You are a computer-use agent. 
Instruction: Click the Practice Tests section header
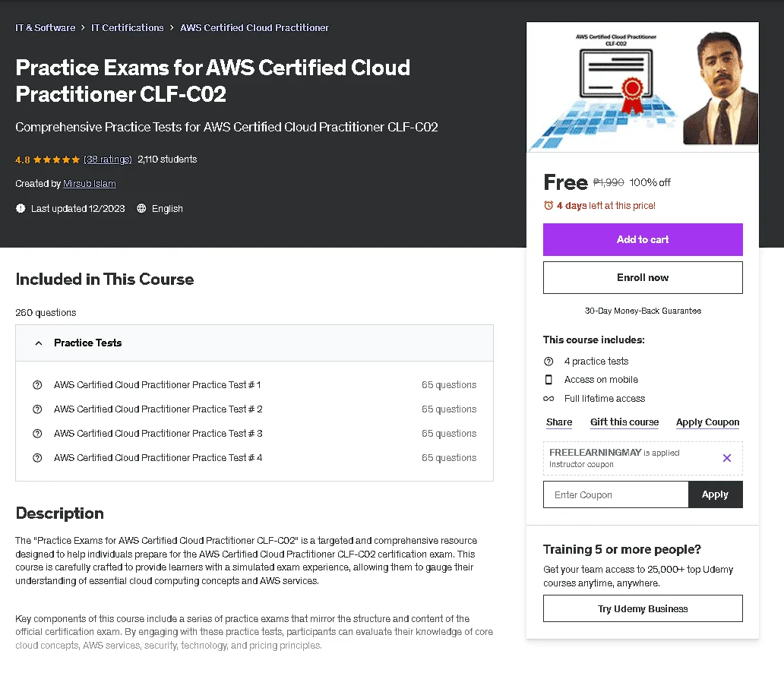point(254,343)
